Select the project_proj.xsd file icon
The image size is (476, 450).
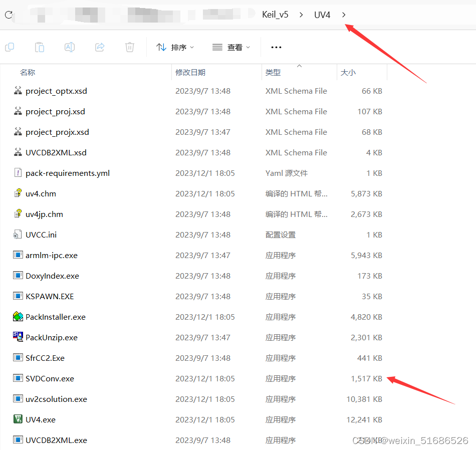(x=18, y=111)
